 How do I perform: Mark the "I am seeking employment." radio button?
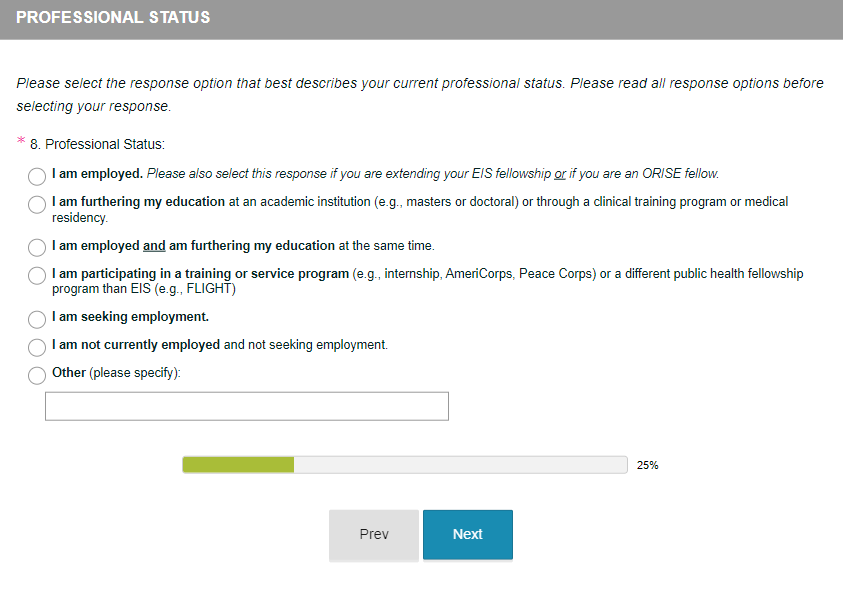[37, 319]
